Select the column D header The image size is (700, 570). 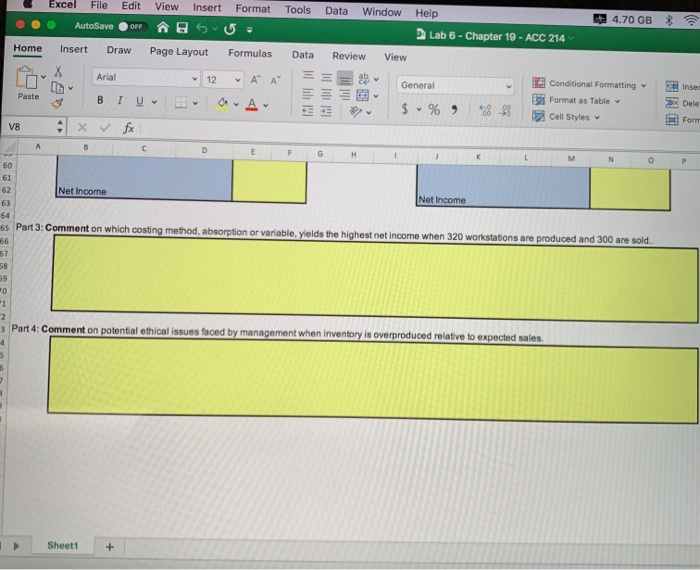204,150
